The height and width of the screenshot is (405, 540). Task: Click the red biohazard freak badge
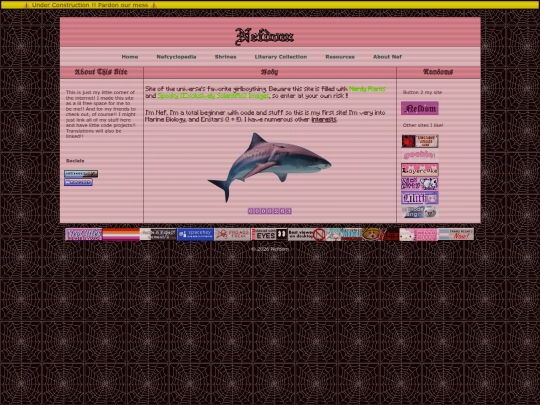tap(232, 234)
